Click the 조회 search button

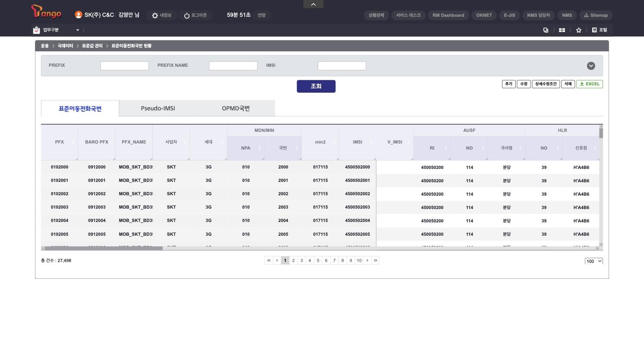click(x=316, y=86)
